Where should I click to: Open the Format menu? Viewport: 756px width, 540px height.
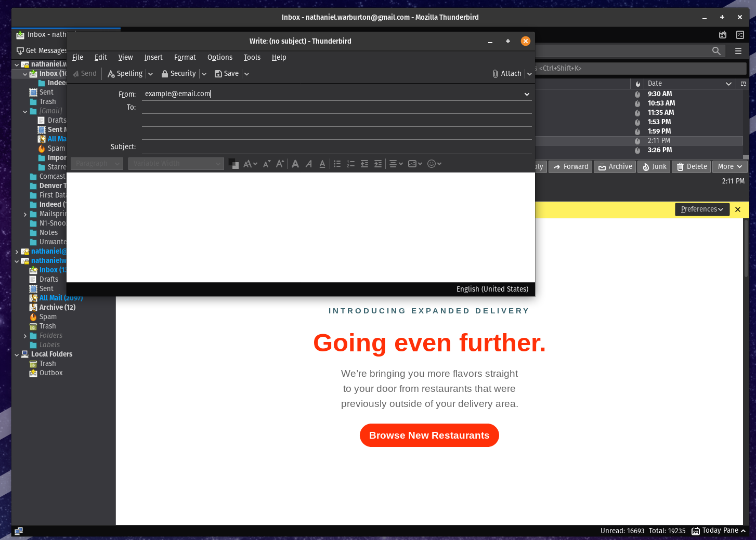click(185, 57)
